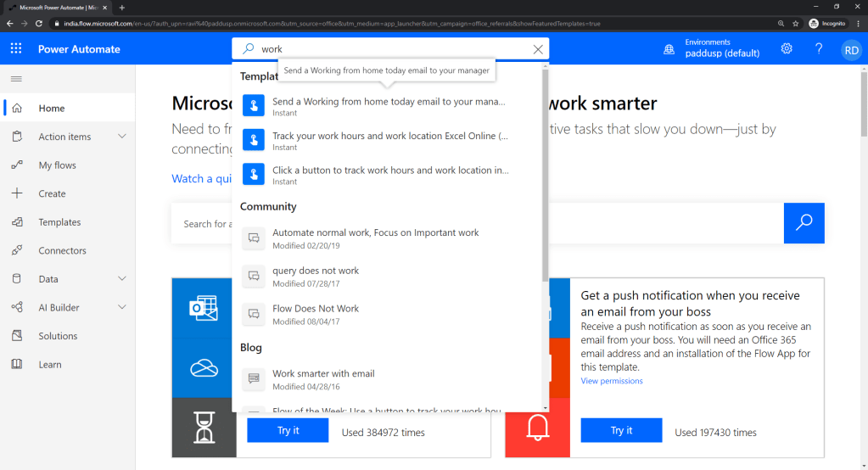The image size is (868, 470).
Task: Click the View permissions link
Action: [x=611, y=381]
